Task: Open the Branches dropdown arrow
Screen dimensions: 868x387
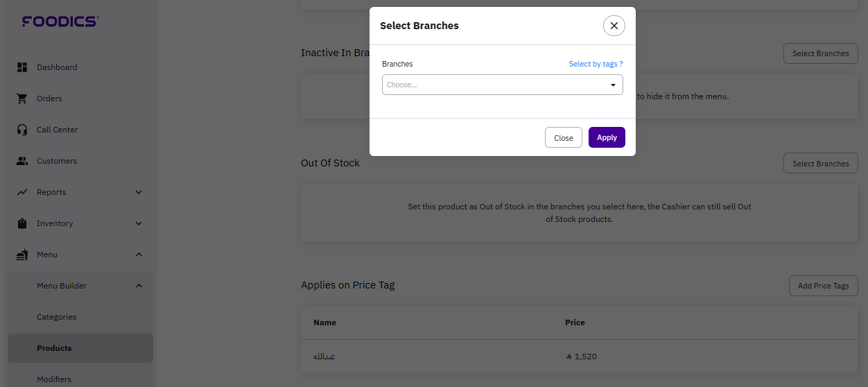Action: coord(613,85)
